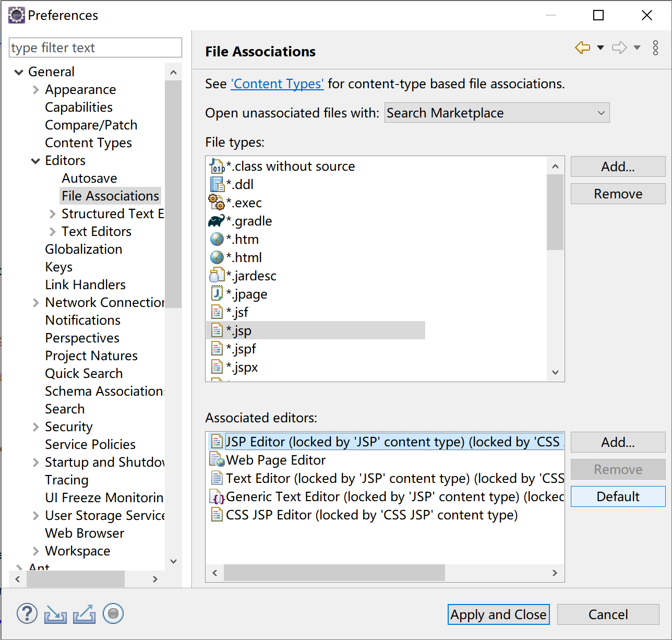Open the 'Content Types' link
Viewport: 672px width, 640px height.
[x=277, y=84]
